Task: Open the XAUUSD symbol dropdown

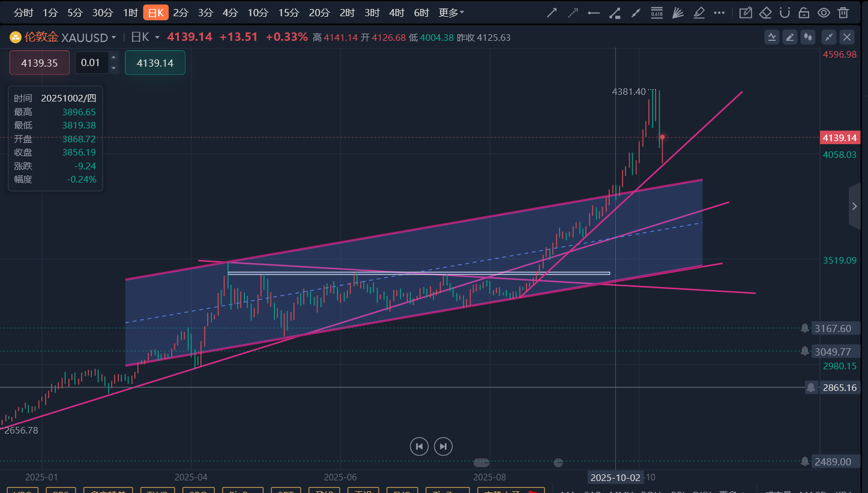Action: [113, 37]
